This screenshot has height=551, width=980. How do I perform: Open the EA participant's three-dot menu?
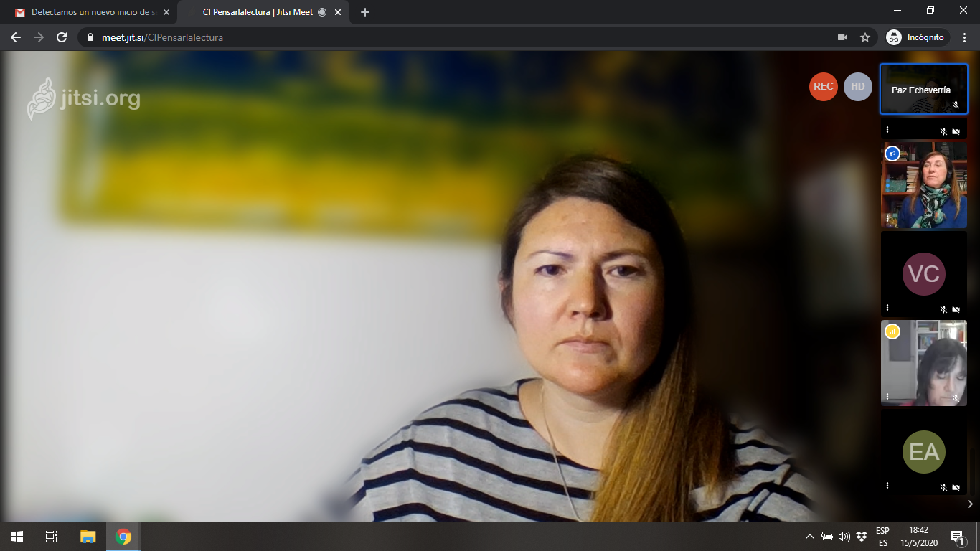click(x=887, y=486)
